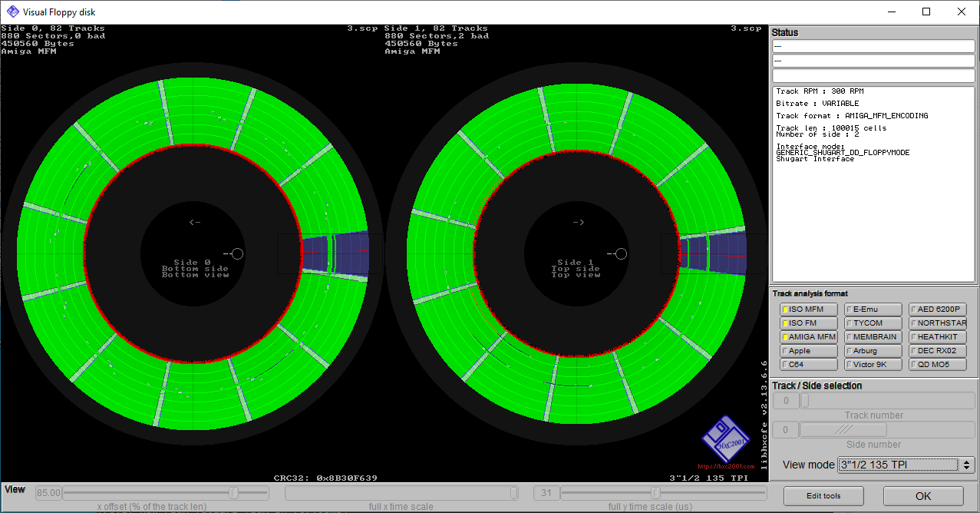
Task: Click the '880 Sectors,2 bad' text
Action: click(x=437, y=36)
